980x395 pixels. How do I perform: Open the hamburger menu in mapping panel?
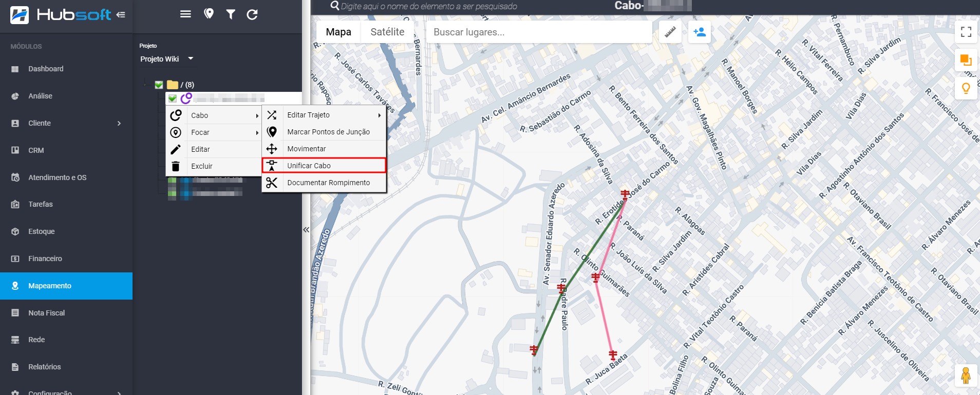pyautogui.click(x=185, y=14)
